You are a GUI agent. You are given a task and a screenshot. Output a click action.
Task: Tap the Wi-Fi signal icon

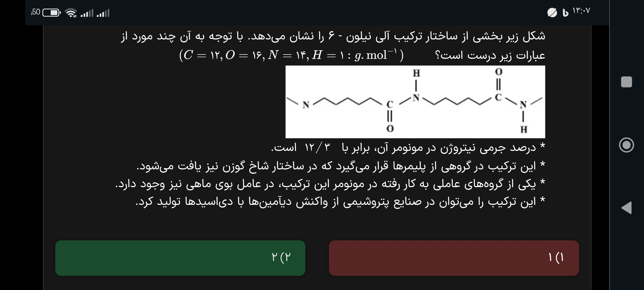click(71, 13)
